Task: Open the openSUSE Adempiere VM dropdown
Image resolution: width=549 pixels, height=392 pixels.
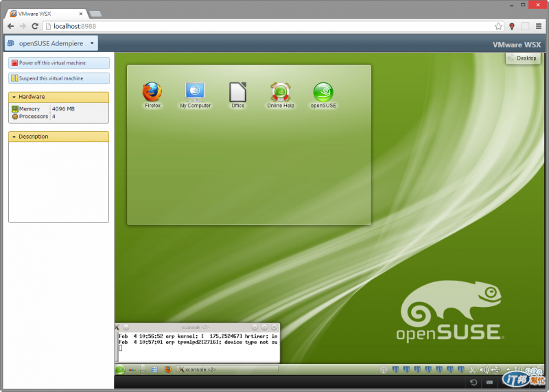Action: point(51,43)
